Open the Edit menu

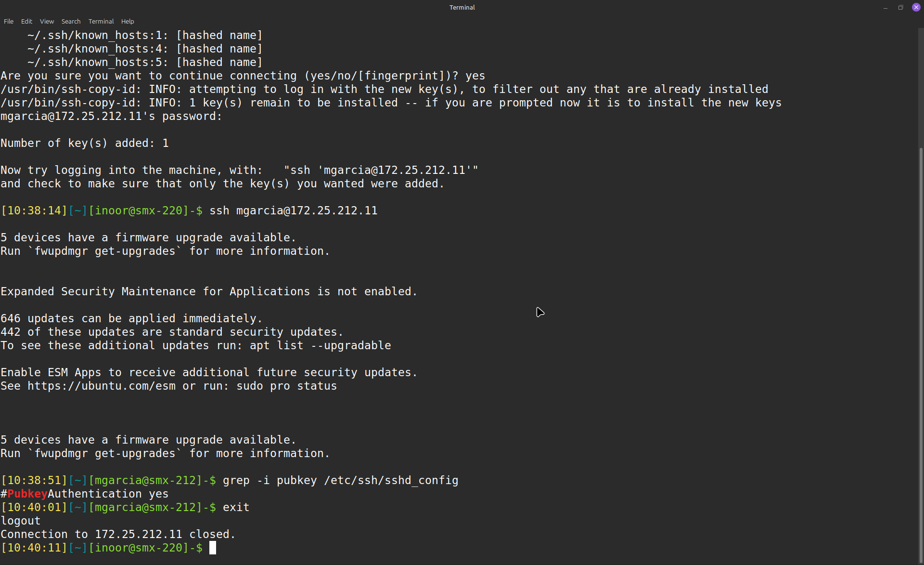click(x=26, y=21)
